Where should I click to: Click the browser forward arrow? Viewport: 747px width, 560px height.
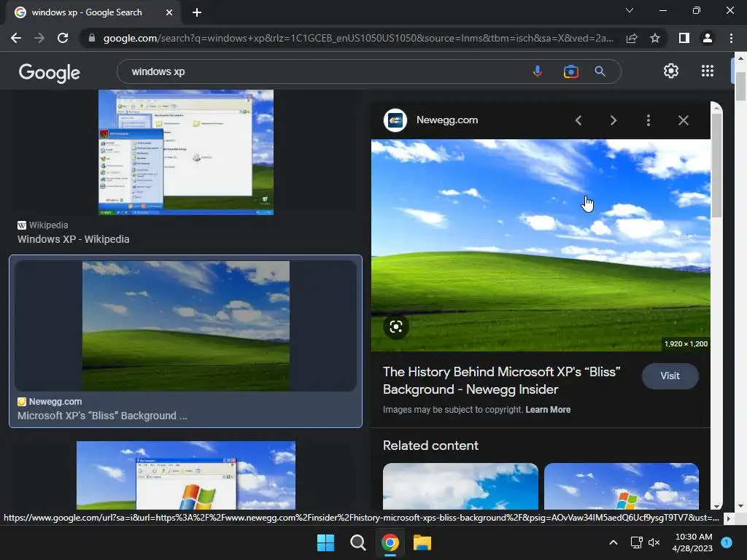[x=39, y=38]
